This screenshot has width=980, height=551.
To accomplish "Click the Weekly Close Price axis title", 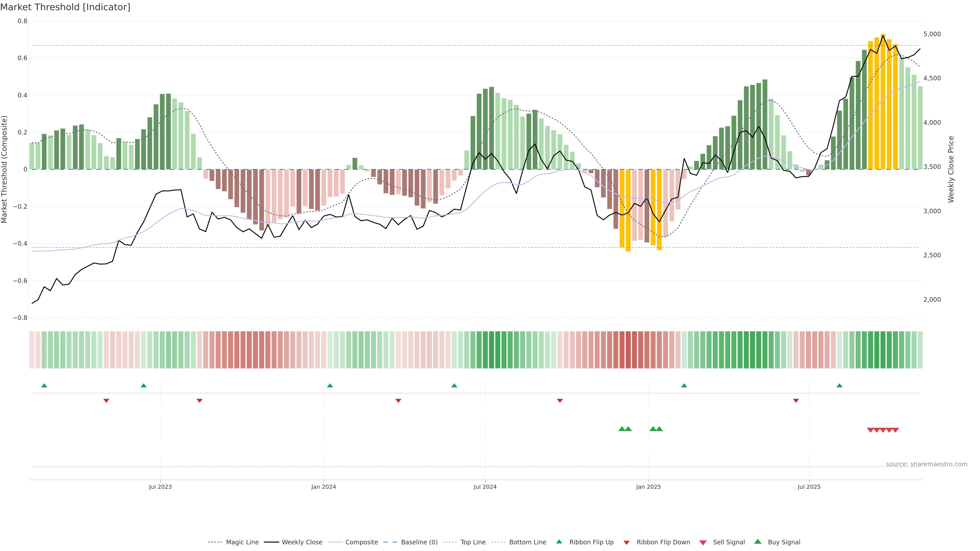I will pyautogui.click(x=951, y=169).
